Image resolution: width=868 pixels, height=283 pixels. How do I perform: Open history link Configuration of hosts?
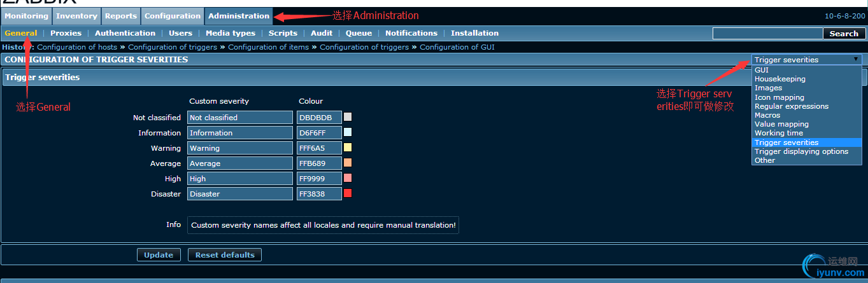coord(77,47)
